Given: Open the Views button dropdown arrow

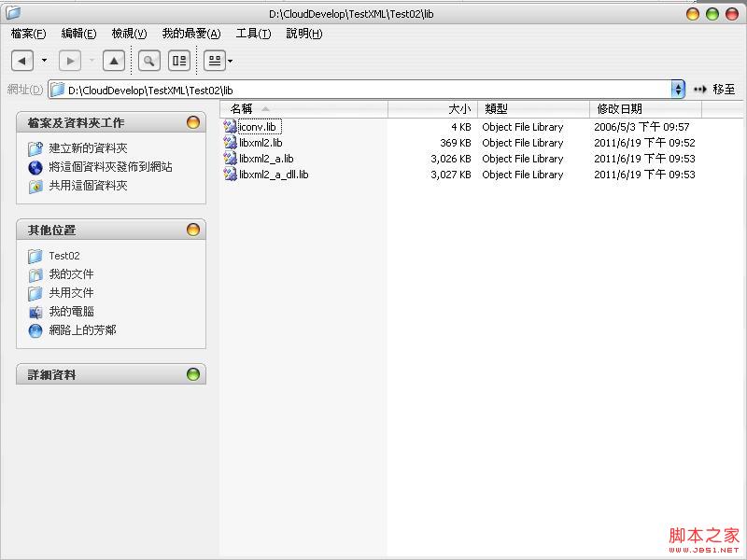Looking at the screenshot, I should (x=231, y=61).
